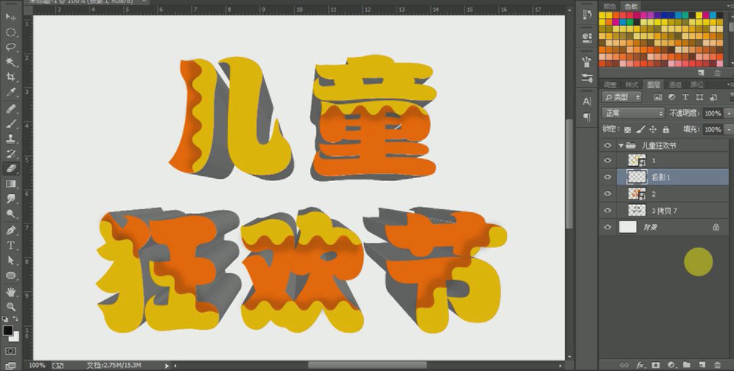Select the Zoom tool in the toolbar
This screenshot has width=734, height=371.
click(11, 307)
